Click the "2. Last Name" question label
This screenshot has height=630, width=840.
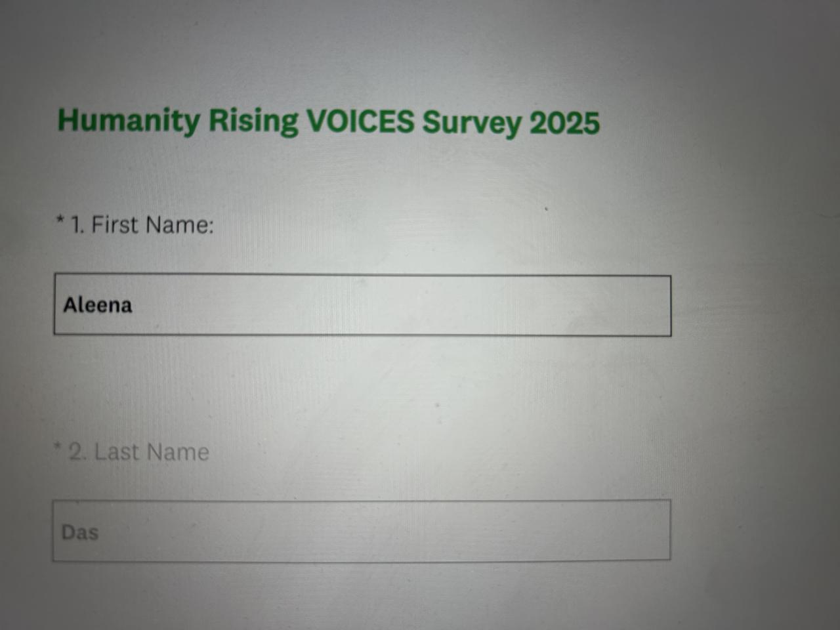coord(139,452)
